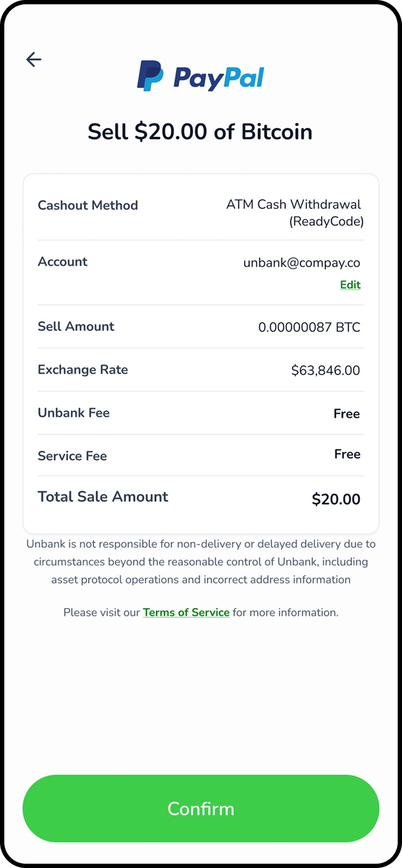Click the 0.00000087 BTC value
This screenshot has height=868, width=402.
click(309, 327)
